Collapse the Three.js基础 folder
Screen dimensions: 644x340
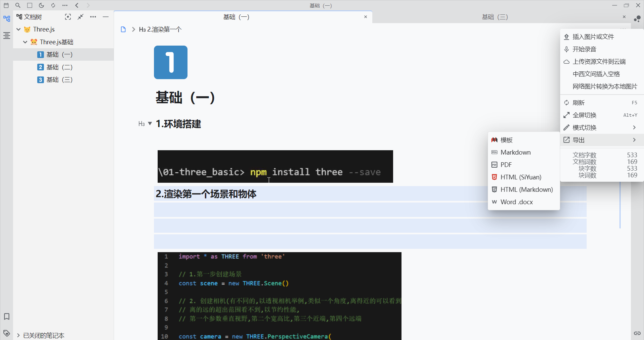coord(25,42)
